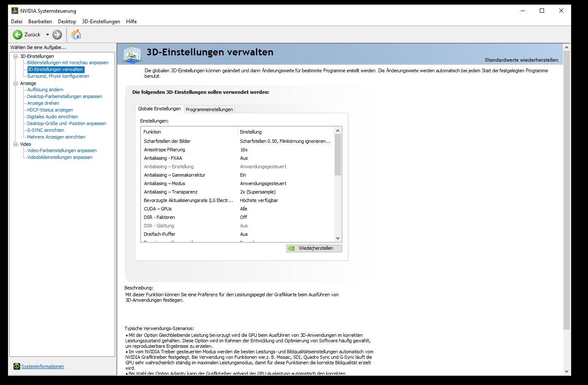Viewport: 588px width, 385px height.
Task: Collapse the Anzeige tree node
Action: 16,83
